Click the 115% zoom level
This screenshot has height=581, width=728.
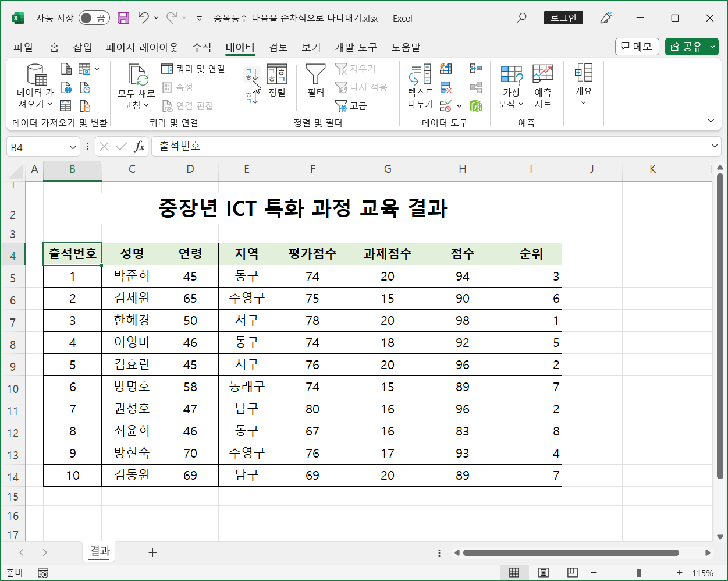[702, 573]
